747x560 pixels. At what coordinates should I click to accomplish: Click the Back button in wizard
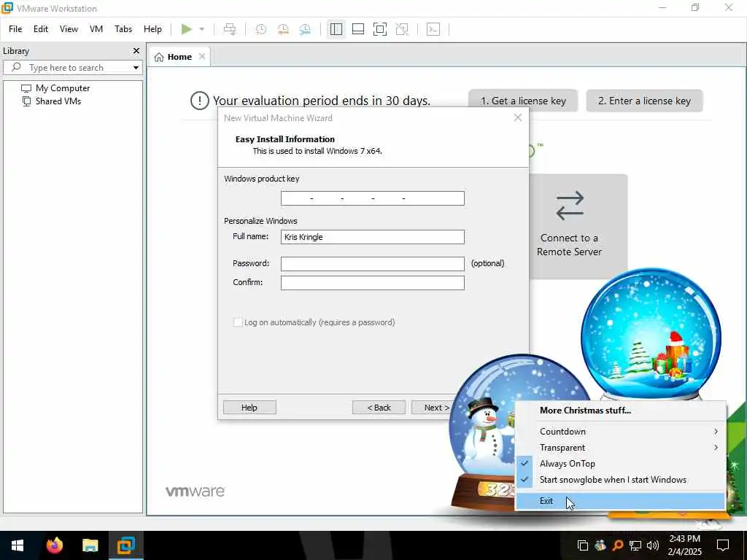pos(379,407)
